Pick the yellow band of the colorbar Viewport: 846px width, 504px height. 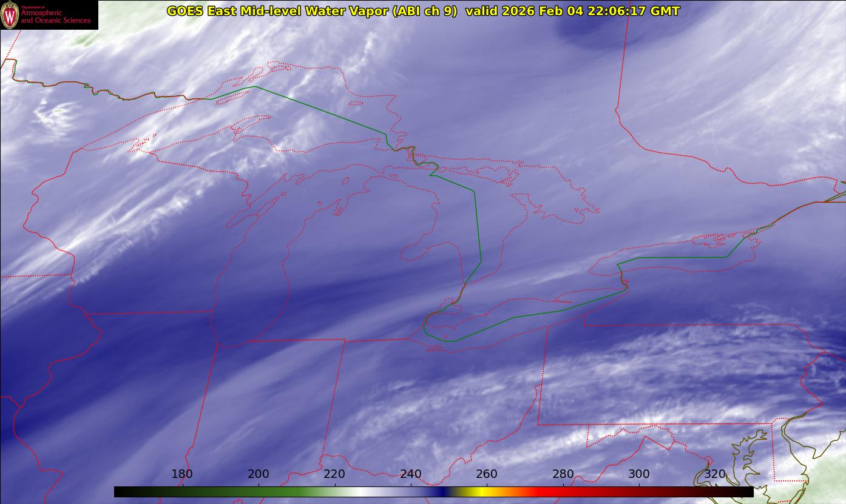479,492
